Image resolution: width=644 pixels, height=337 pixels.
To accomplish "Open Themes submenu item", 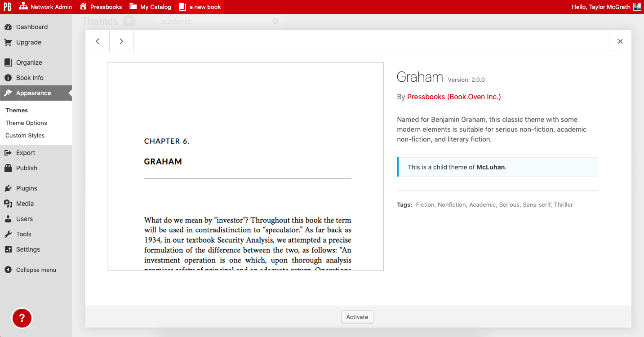I will tap(17, 110).
